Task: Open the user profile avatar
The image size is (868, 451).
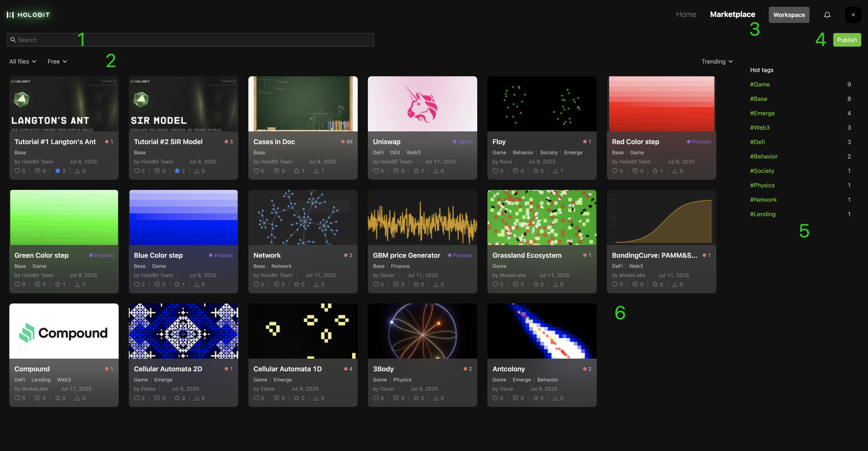Action: pyautogui.click(x=853, y=15)
